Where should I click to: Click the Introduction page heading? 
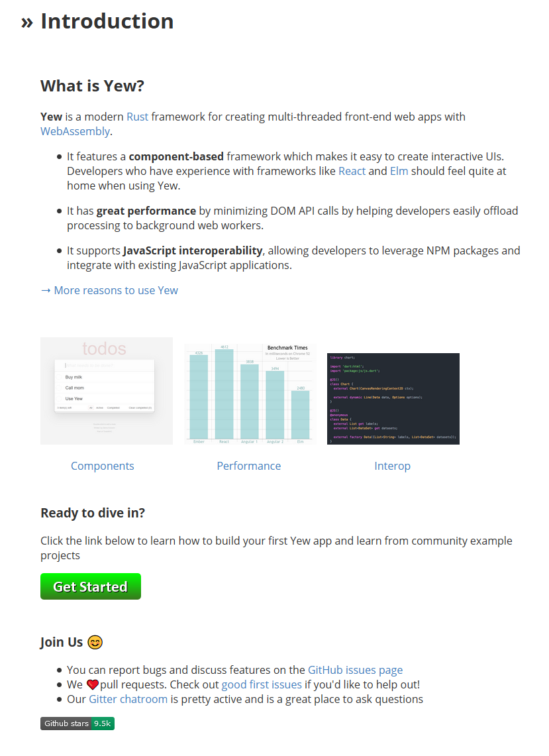coord(107,21)
